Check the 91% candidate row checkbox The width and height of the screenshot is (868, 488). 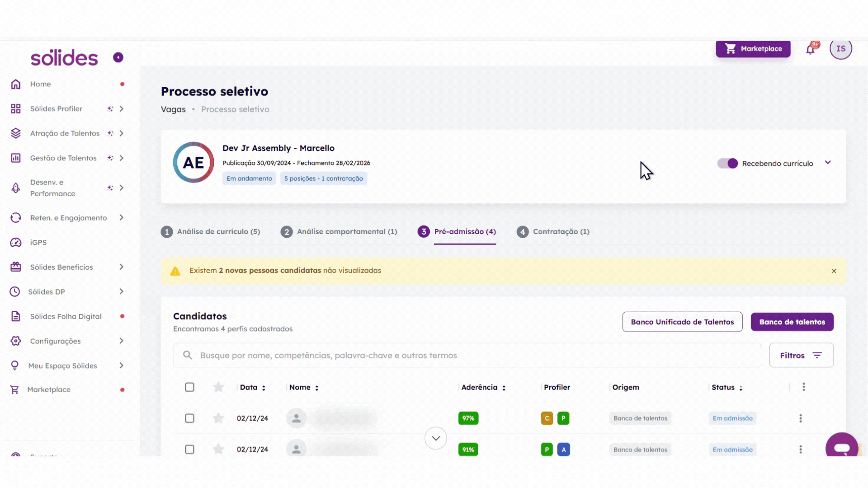pos(189,450)
